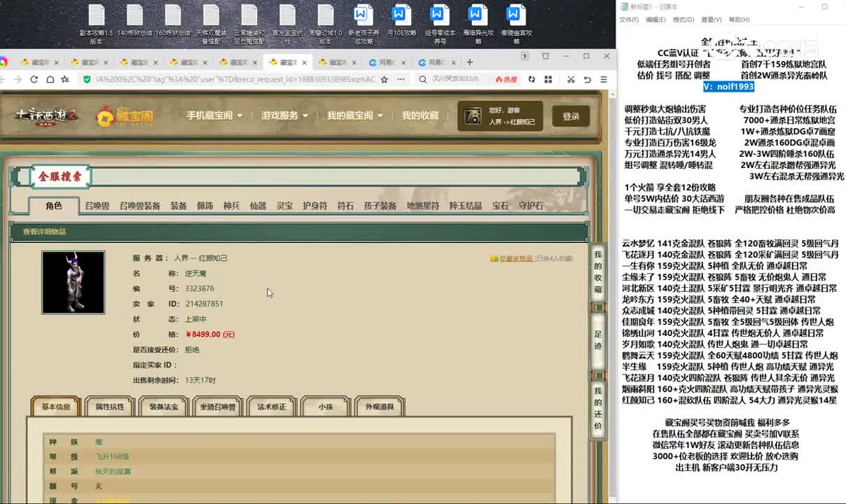Open the 装备法宝 detail tab
Screen dimensions: 846x504
pos(164,407)
